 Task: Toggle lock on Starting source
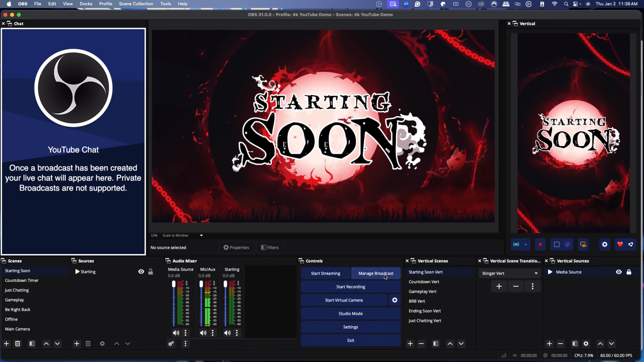150,271
